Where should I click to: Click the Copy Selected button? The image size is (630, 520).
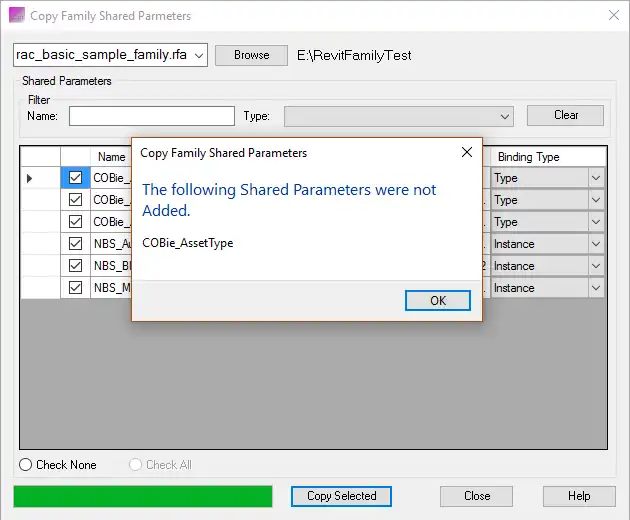341,496
